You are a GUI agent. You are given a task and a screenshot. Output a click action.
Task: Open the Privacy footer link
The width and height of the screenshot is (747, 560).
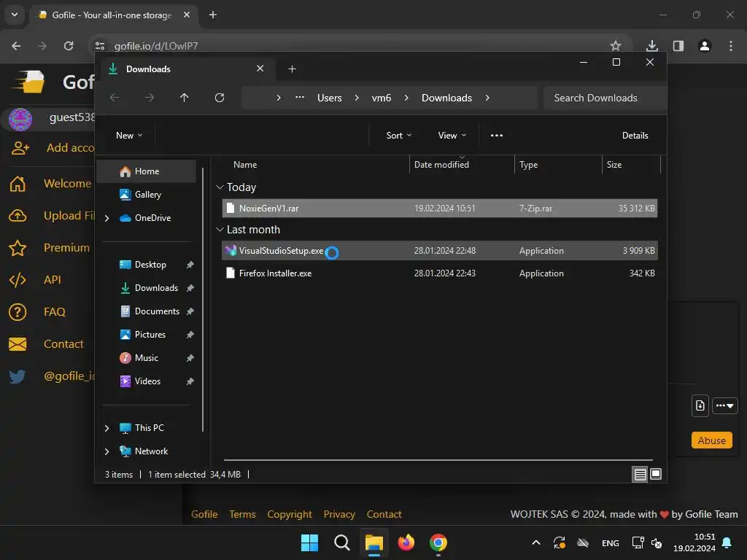339,514
